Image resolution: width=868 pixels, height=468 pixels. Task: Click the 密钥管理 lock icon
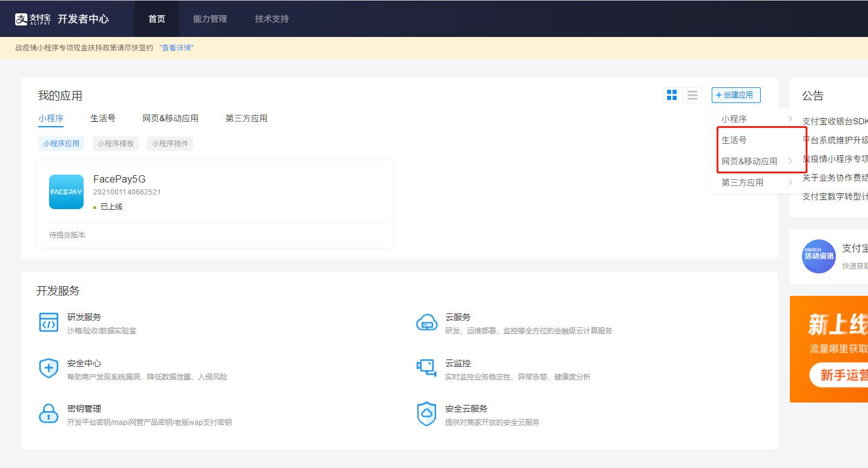(x=48, y=413)
